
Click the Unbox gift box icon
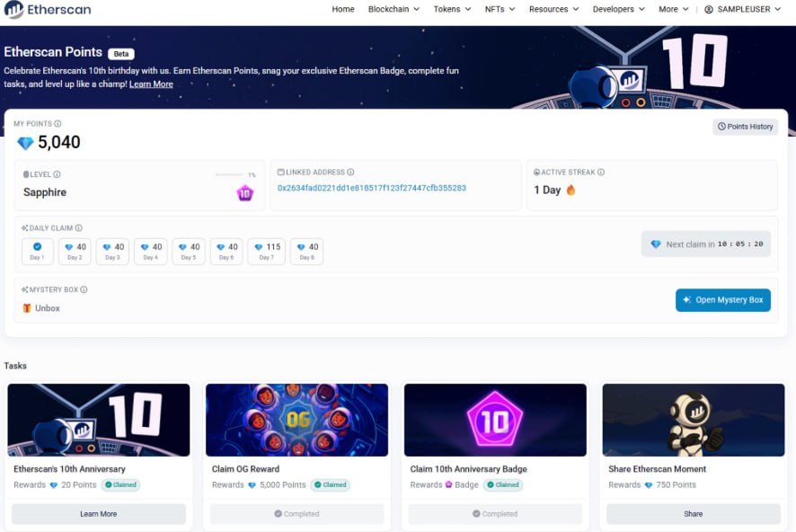[27, 308]
